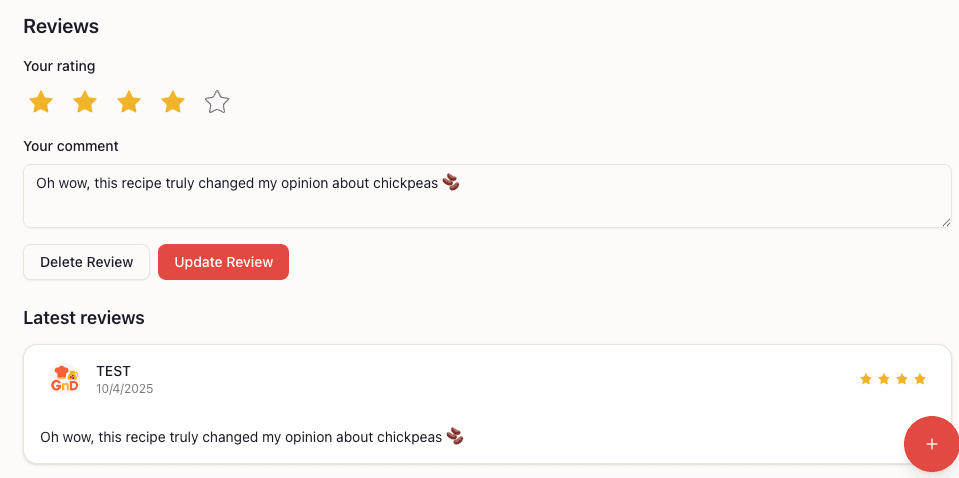
Task: Click the GnD avatar logo in review
Action: [65, 379]
